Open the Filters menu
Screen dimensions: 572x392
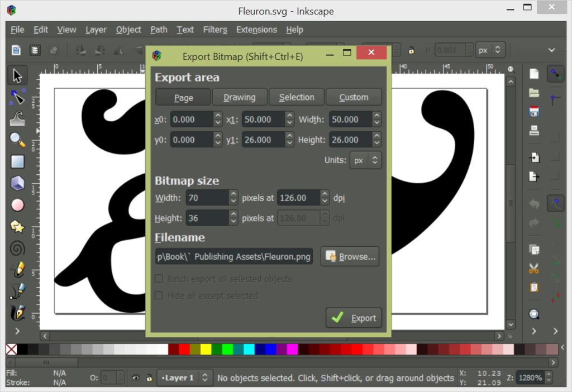[215, 30]
